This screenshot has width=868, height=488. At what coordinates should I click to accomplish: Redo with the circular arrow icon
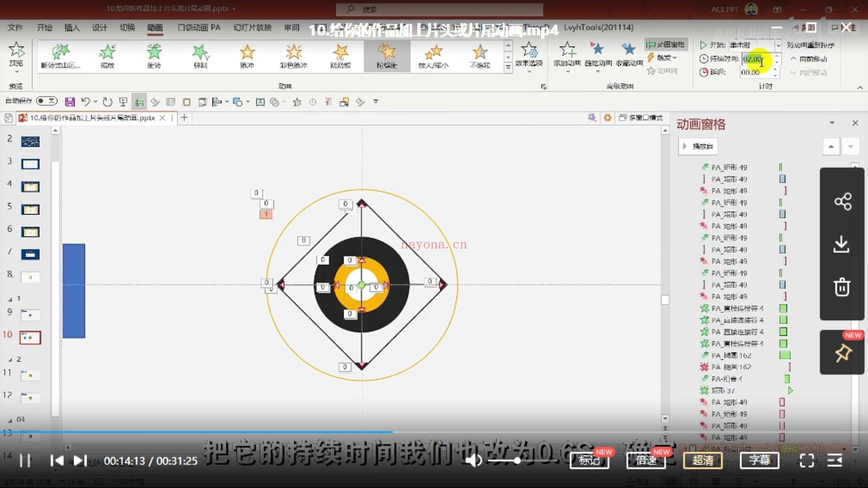[x=108, y=102]
